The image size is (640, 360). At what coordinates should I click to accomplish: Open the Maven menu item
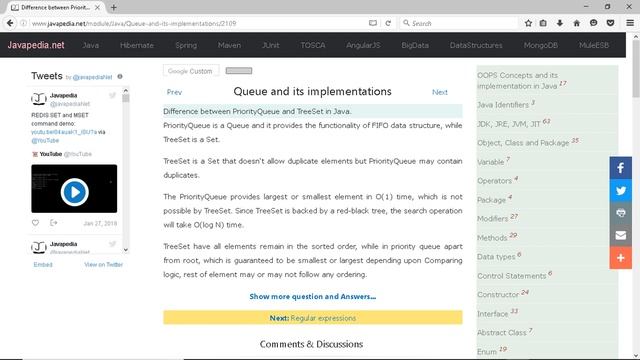point(229,45)
